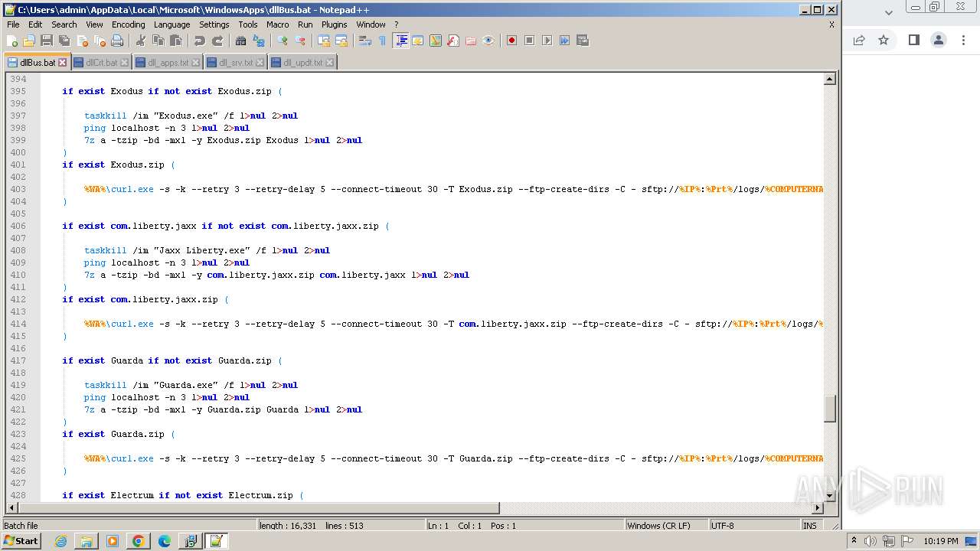Show the Function List panel
Viewport: 980px width, 551px height.
click(453, 41)
